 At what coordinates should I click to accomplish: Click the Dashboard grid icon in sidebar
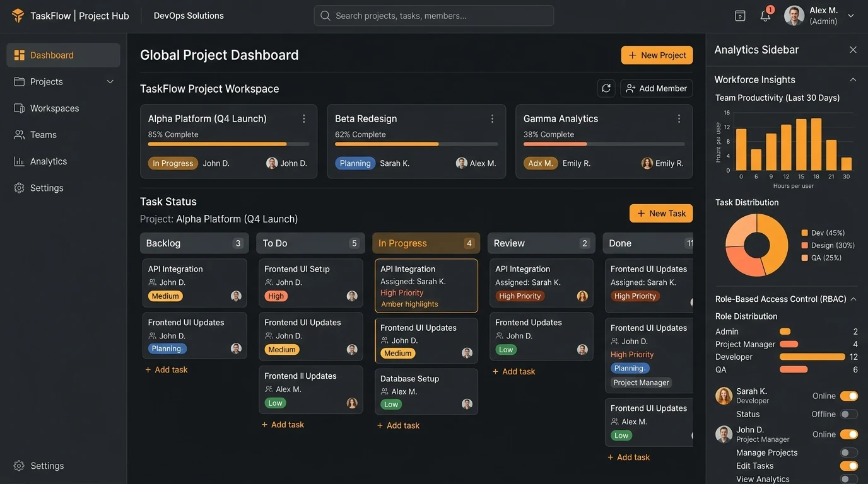[x=19, y=55]
